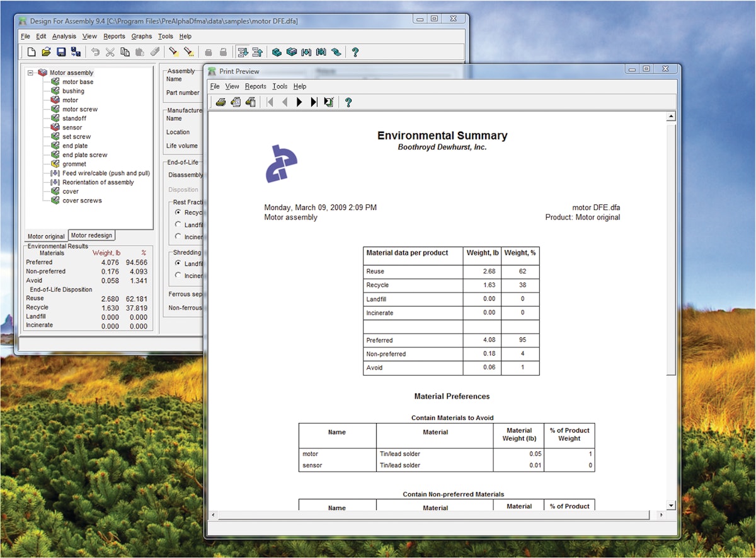This screenshot has height=558, width=756.
Task: Open a file using the Open folder icon
Action: point(45,52)
